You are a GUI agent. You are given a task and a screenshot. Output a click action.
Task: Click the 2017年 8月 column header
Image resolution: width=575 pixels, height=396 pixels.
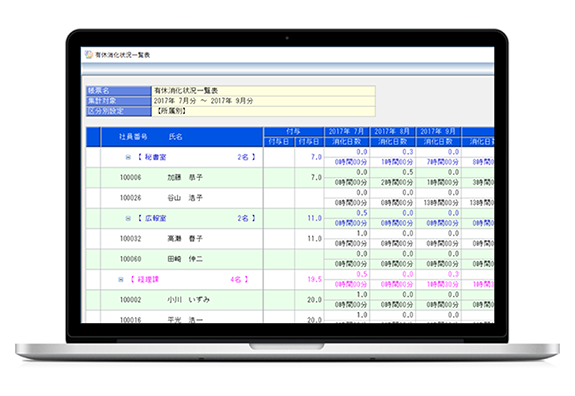pyautogui.click(x=392, y=131)
